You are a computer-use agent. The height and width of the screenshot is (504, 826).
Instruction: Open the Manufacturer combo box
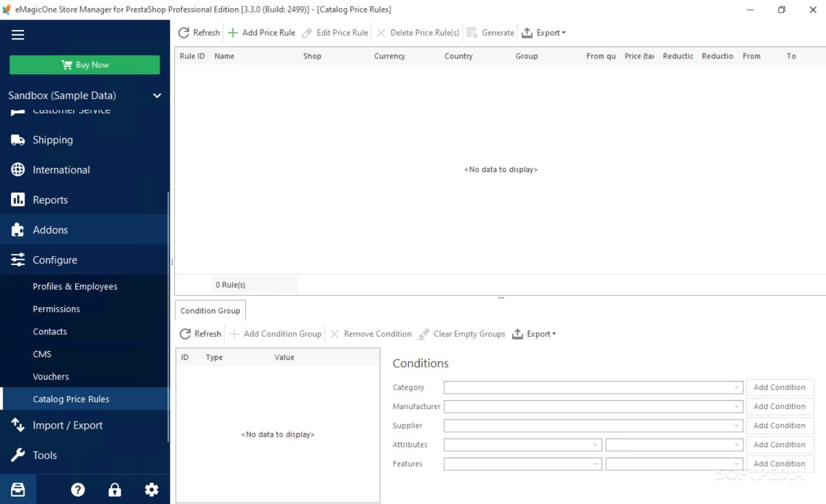click(x=593, y=406)
